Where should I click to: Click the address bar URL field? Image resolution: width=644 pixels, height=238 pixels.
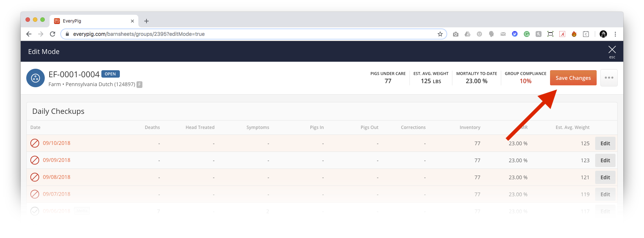point(254,34)
